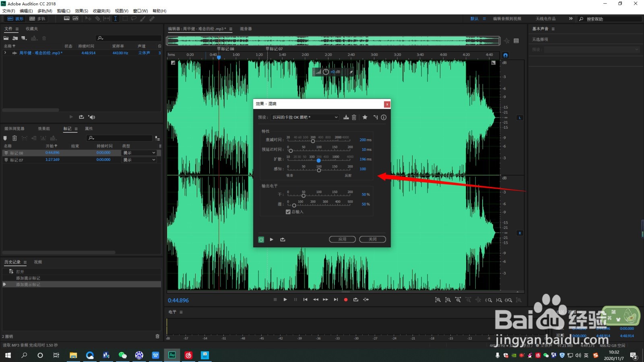Select the Time Selection tool
The width and height of the screenshot is (644, 362).
pos(116,19)
